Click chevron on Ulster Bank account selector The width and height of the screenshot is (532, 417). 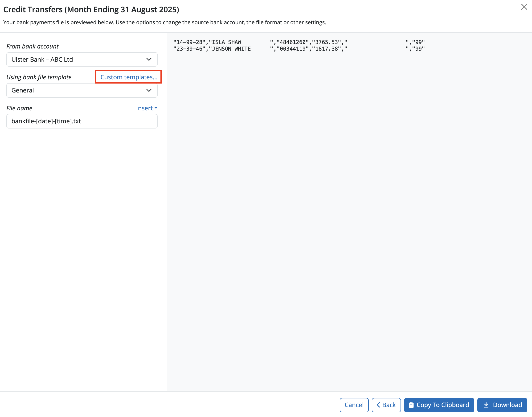coord(149,59)
